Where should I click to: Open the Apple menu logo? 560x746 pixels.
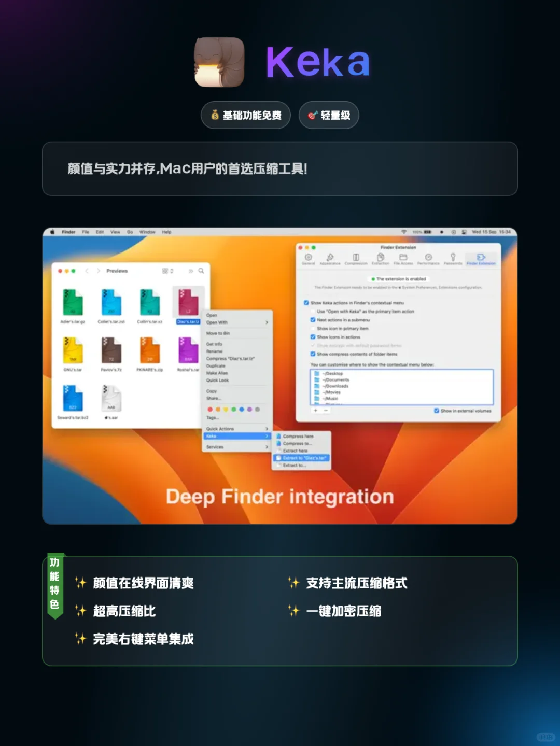pos(52,232)
